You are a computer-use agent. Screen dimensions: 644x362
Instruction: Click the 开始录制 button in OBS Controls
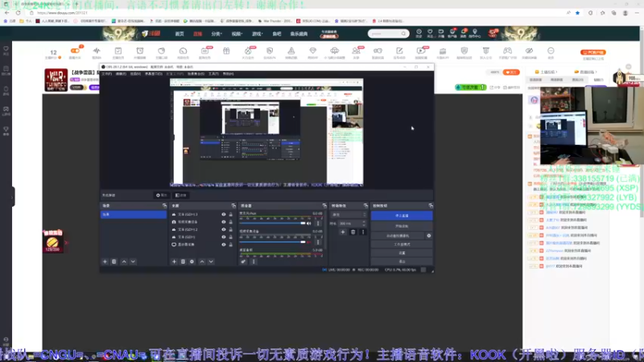[x=402, y=226]
